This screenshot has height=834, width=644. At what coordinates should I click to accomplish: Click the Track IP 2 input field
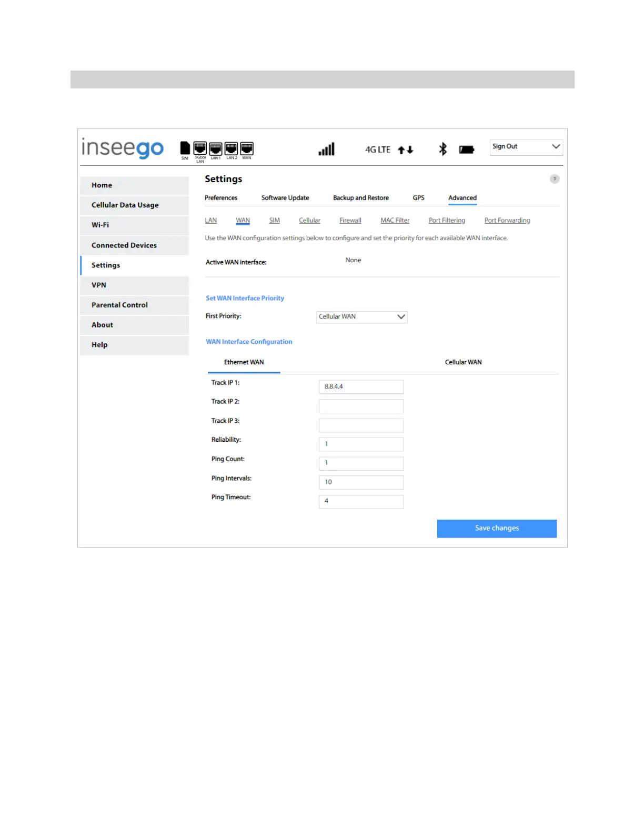[x=361, y=406]
